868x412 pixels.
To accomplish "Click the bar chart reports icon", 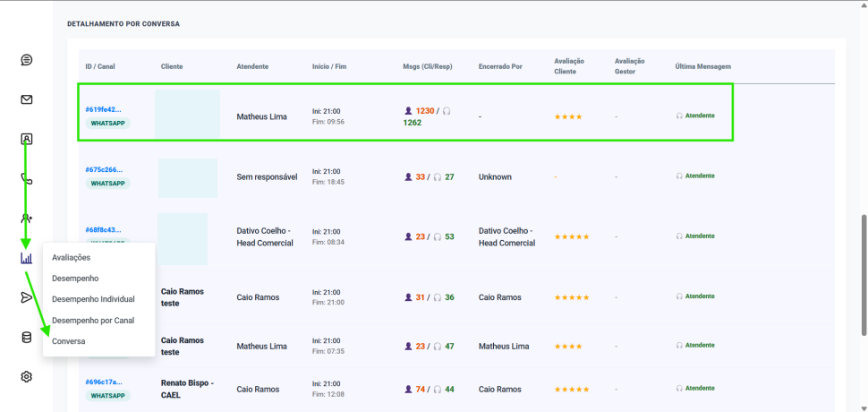I will click(x=27, y=258).
